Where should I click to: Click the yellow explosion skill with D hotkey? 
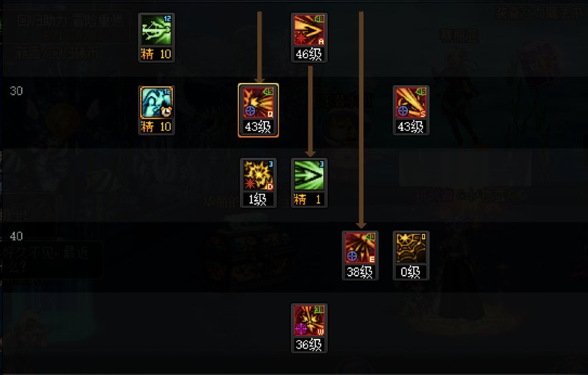click(x=258, y=176)
